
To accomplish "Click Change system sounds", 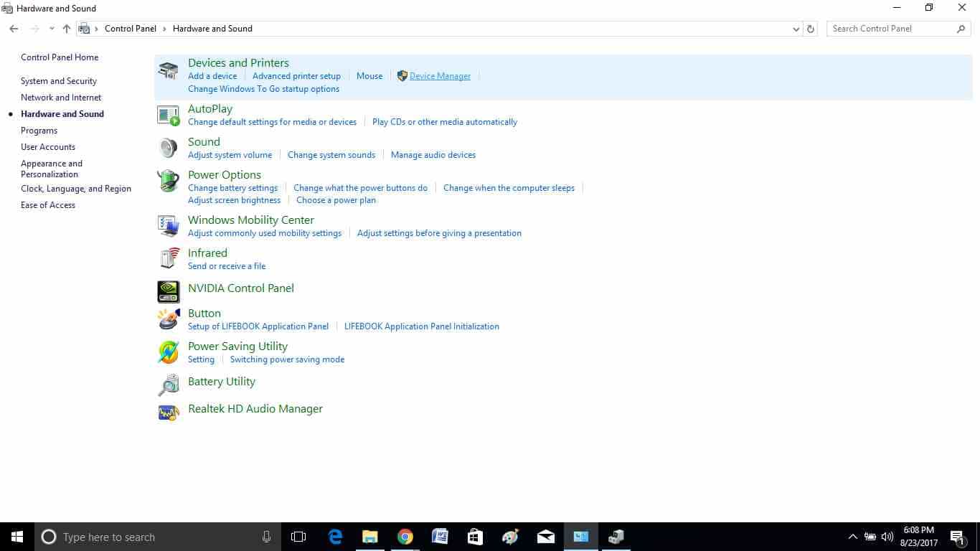I will (331, 155).
